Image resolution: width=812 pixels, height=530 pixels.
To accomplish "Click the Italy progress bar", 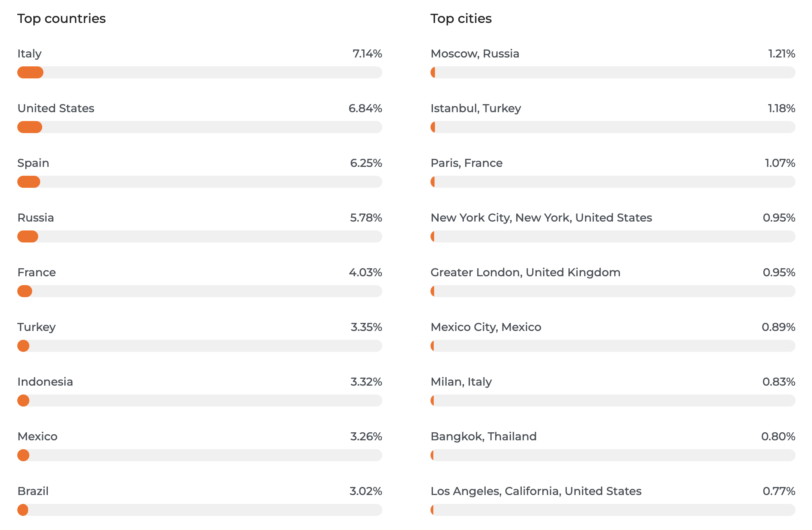I will click(199, 72).
